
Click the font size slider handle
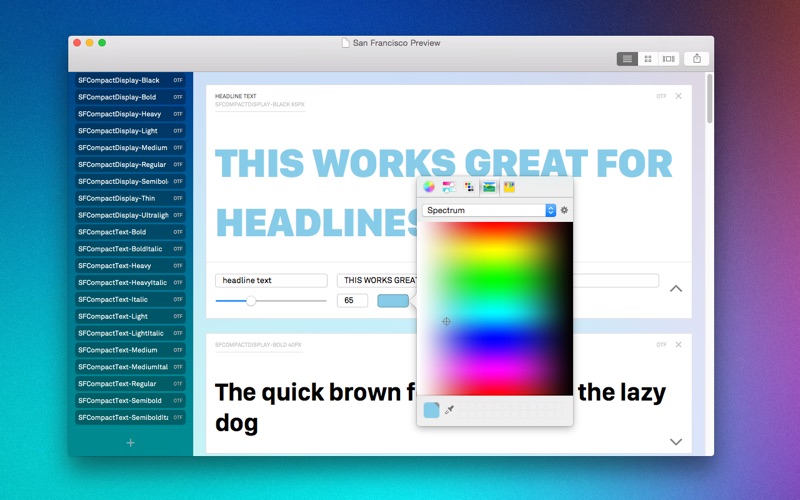click(251, 301)
